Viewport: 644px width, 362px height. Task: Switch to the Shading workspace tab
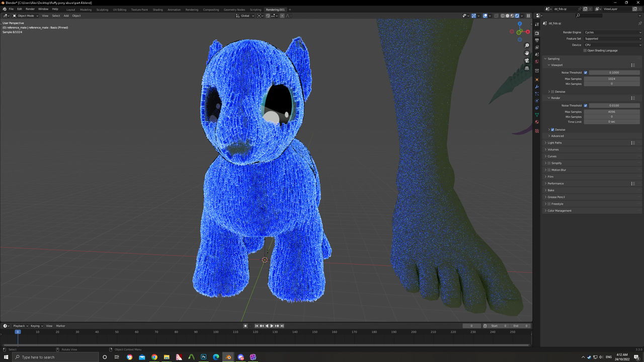(157, 10)
